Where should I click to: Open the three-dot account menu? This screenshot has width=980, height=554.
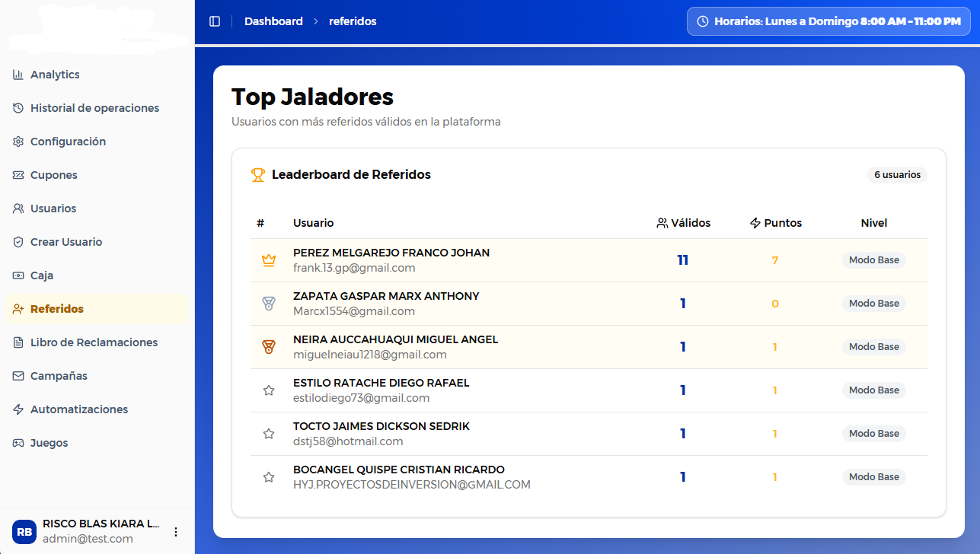[x=176, y=532]
